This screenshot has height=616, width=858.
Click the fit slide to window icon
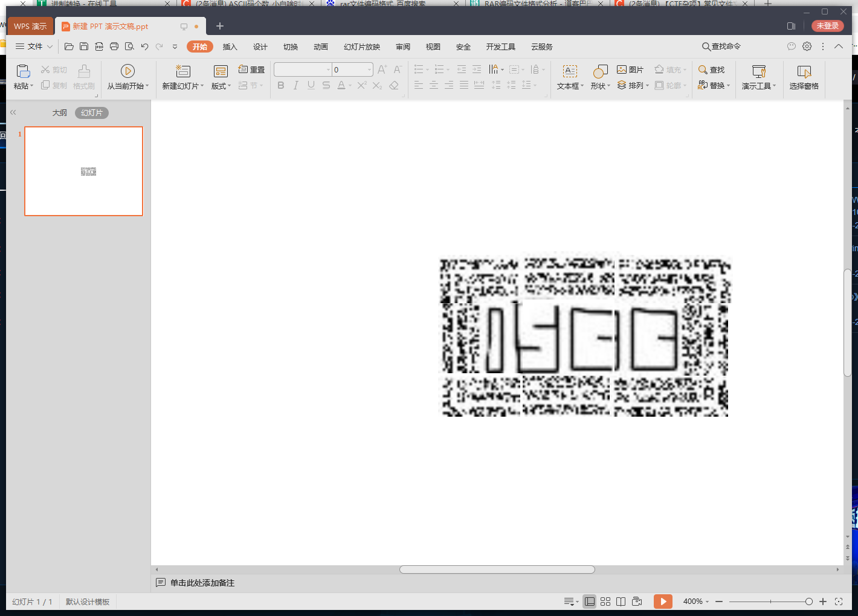click(x=839, y=602)
